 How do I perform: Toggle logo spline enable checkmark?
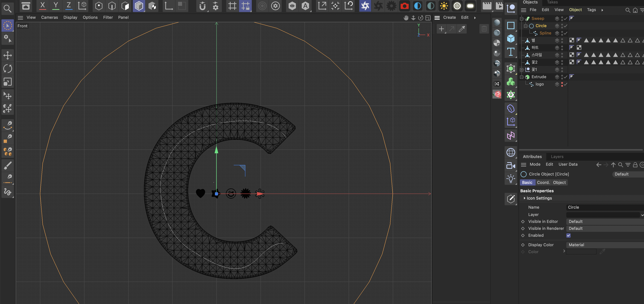point(566,84)
